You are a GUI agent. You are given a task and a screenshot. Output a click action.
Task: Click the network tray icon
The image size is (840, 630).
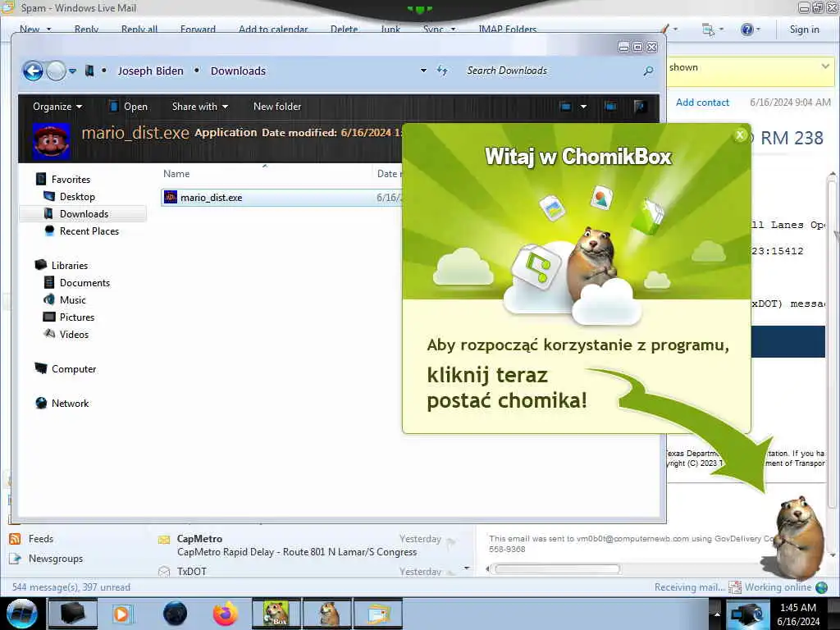(x=746, y=614)
